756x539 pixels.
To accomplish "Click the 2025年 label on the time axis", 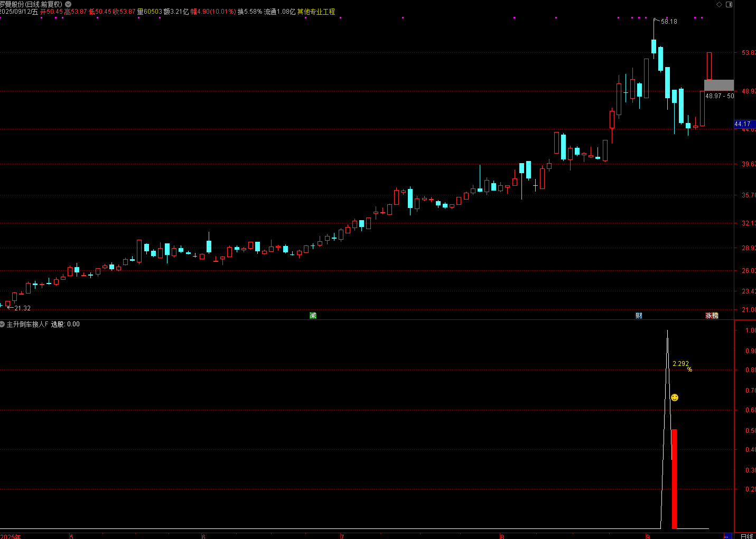I will (x=11, y=536).
